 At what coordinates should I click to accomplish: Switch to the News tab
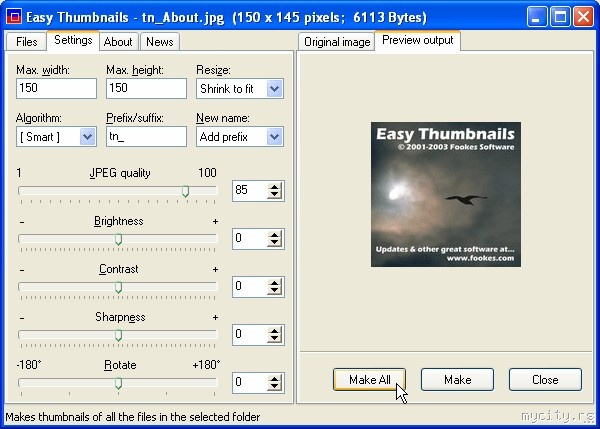click(x=160, y=42)
